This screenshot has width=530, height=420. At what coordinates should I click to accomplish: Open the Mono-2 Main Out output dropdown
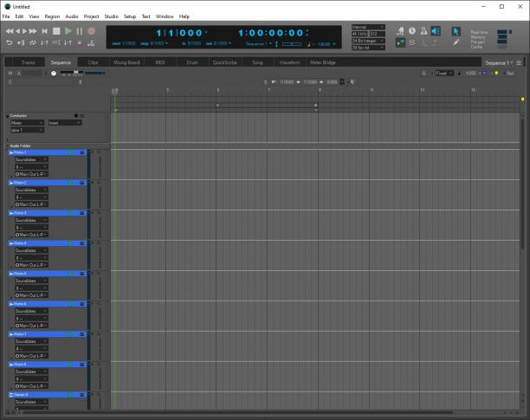tap(31, 204)
